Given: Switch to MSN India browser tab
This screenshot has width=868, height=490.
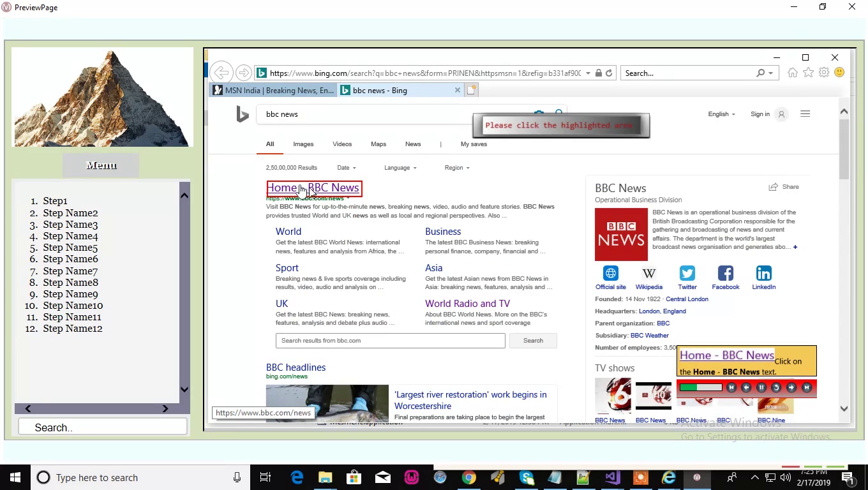Looking at the screenshot, I should 273,90.
